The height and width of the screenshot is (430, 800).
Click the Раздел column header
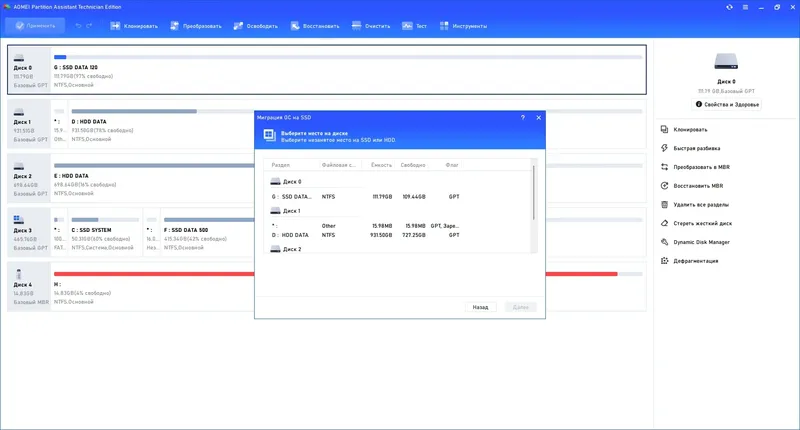click(281, 165)
